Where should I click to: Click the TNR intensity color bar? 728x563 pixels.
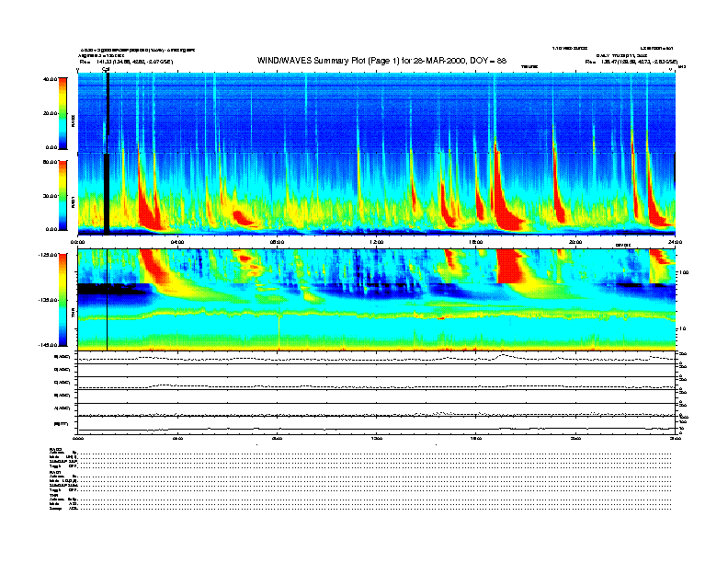point(63,300)
